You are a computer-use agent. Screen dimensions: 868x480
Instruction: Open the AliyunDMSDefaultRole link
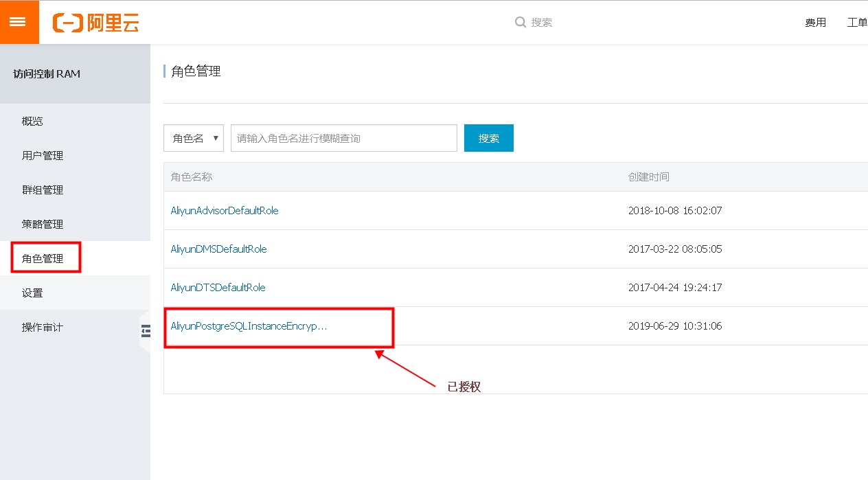pyautogui.click(x=218, y=249)
